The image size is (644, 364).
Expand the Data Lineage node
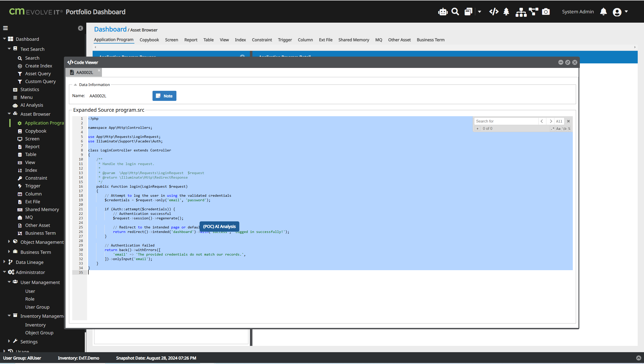pos(4,262)
